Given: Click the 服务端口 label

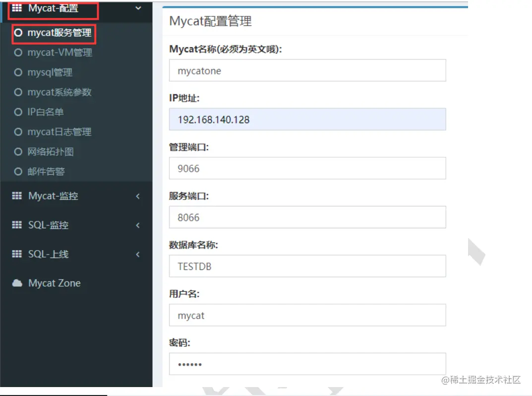Looking at the screenshot, I should tap(189, 196).
